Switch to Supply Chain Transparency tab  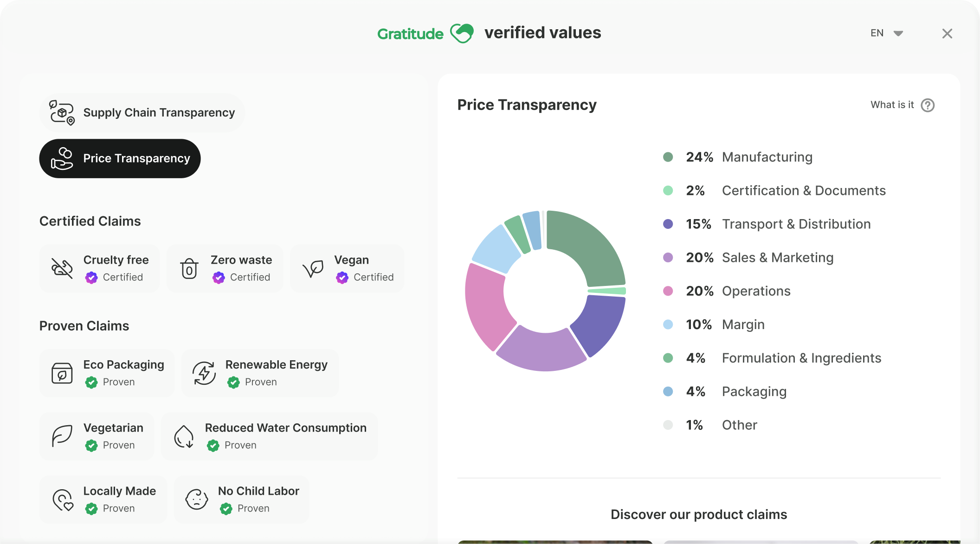pos(159,113)
